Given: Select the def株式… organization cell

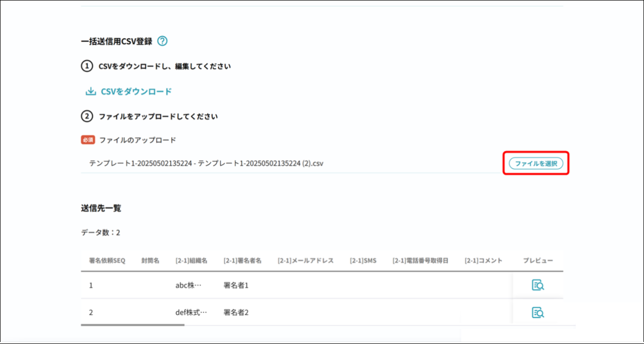Looking at the screenshot, I should 191,313.
